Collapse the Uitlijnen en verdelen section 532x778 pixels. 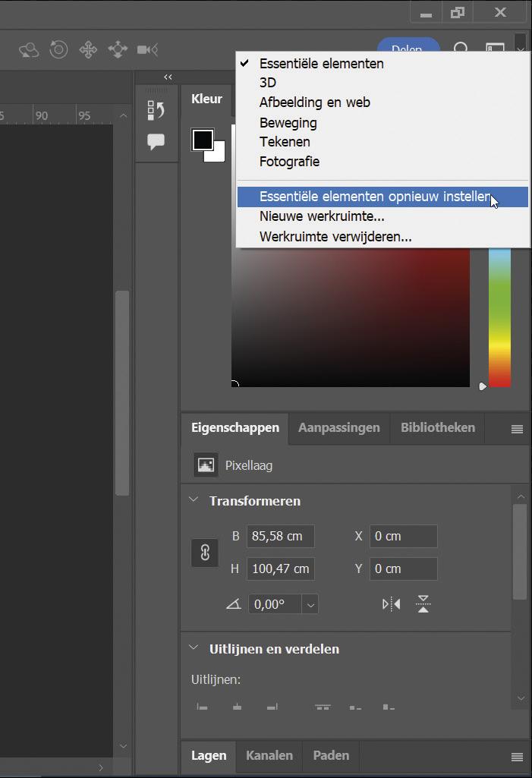pos(194,647)
